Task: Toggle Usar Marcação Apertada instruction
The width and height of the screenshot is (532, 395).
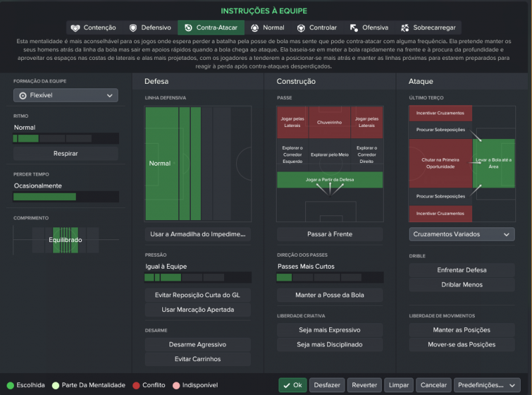Action: click(198, 310)
